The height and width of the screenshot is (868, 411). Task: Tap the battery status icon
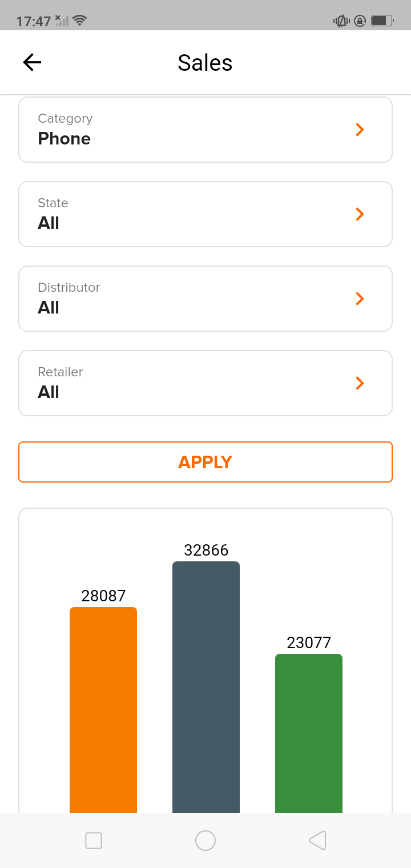(x=382, y=21)
